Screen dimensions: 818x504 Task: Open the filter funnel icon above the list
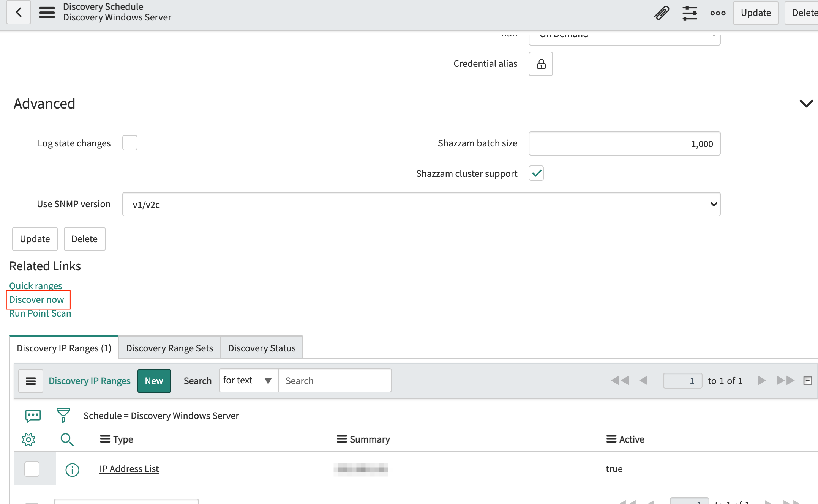click(x=63, y=416)
